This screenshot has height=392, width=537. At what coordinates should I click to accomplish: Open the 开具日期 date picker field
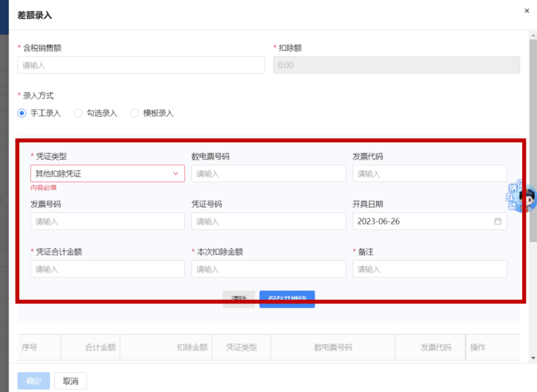[423, 221]
